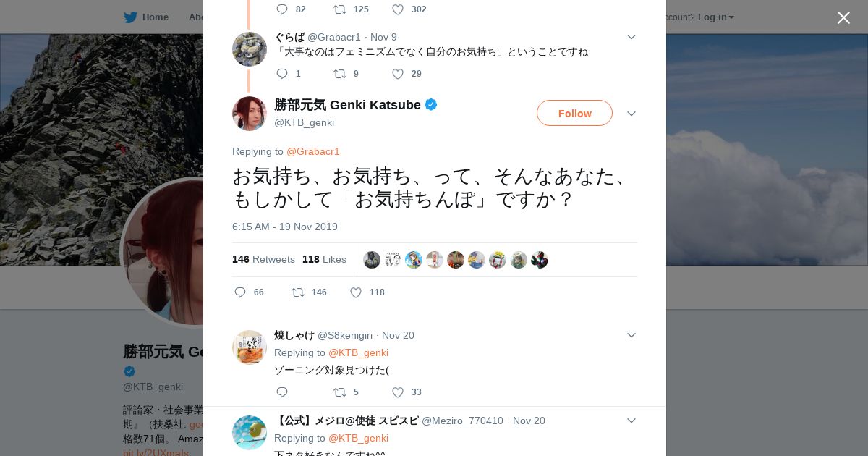
Task: Like the main tweet with 118 likes
Action: coord(356,292)
